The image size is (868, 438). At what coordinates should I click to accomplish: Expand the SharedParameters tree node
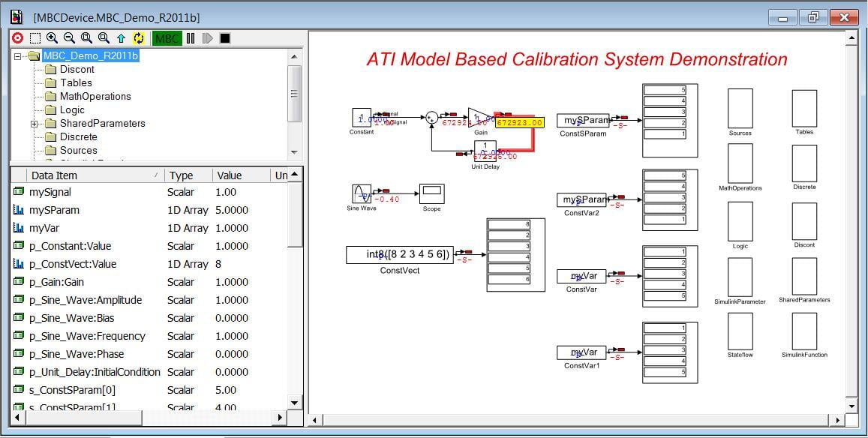pyautogui.click(x=35, y=124)
